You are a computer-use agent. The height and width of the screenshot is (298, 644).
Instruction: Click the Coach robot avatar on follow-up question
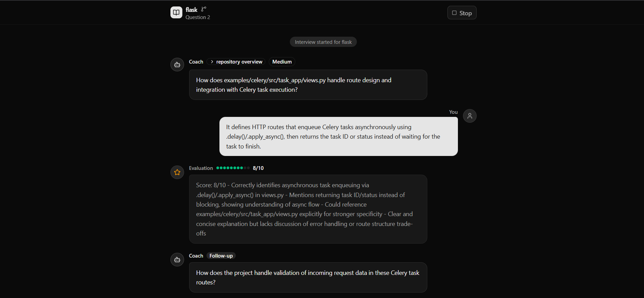(177, 260)
